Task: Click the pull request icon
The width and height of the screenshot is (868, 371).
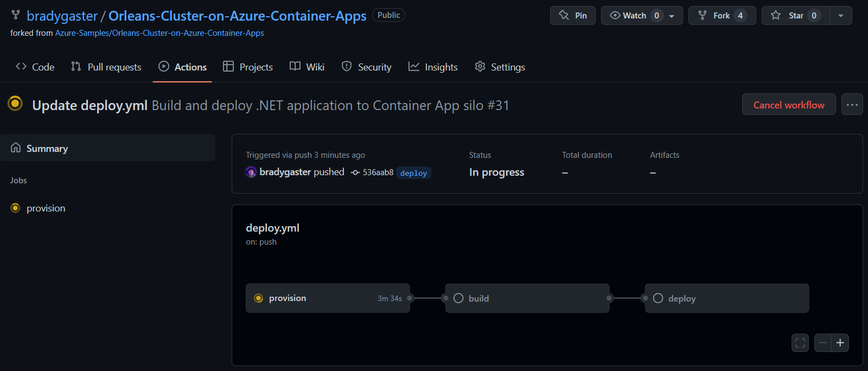Action: click(76, 66)
